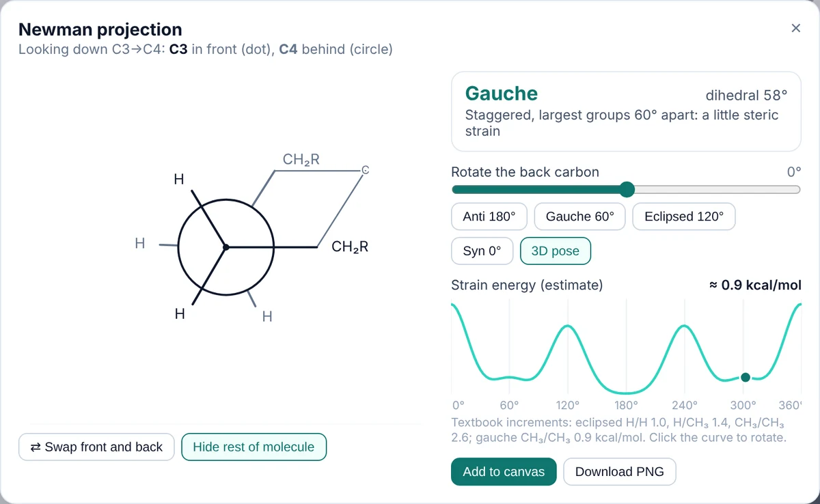The width and height of the screenshot is (820, 504).
Task: Click the front carbon dot in projection
Action: tap(226, 247)
